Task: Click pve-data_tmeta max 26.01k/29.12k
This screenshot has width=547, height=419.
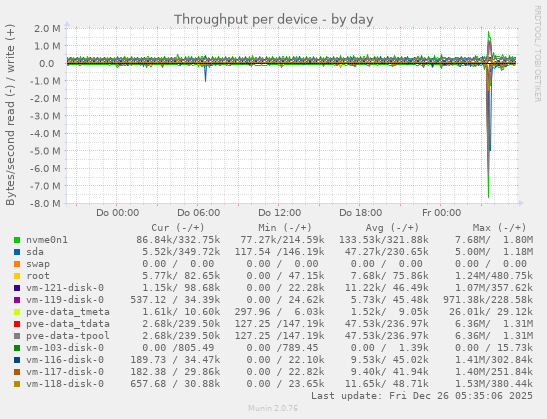Action: [491, 312]
